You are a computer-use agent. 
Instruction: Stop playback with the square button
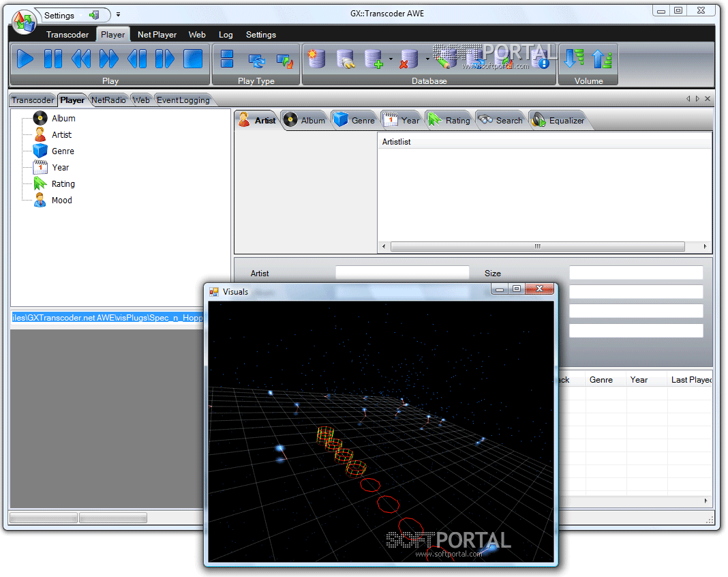point(193,59)
